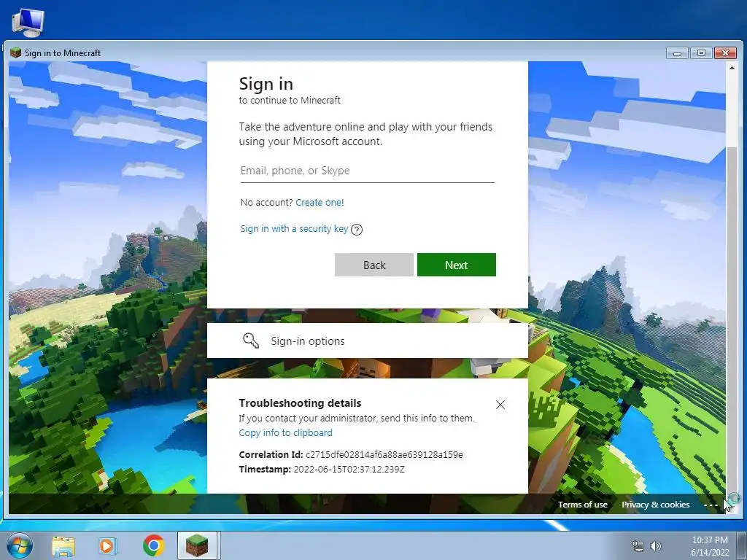Viewport: 747px width, 560px height.
Task: Click the key icon beside Sign-in options
Action: coord(251,341)
